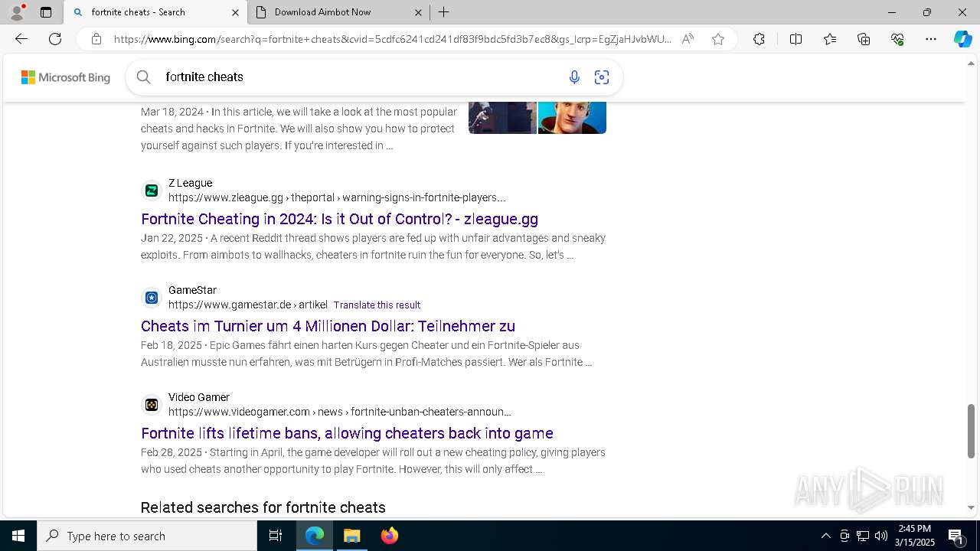Click the Video Gamer site favicon

[x=152, y=404]
